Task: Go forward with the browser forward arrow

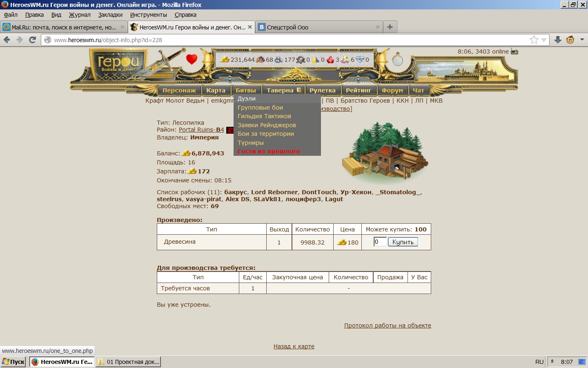Action: (x=20, y=40)
